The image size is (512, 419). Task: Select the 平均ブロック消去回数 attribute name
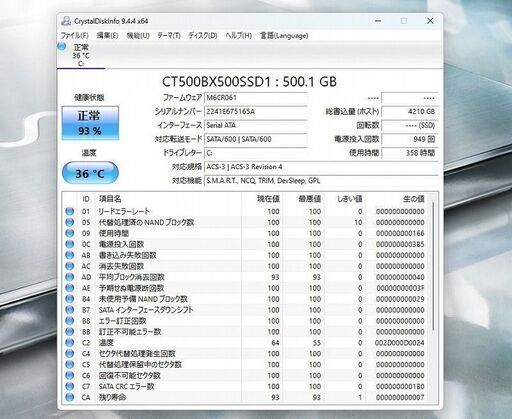click(132, 277)
